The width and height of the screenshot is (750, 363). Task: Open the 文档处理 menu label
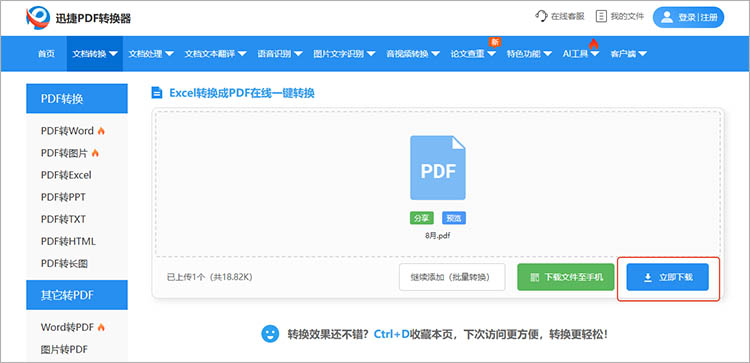point(145,54)
